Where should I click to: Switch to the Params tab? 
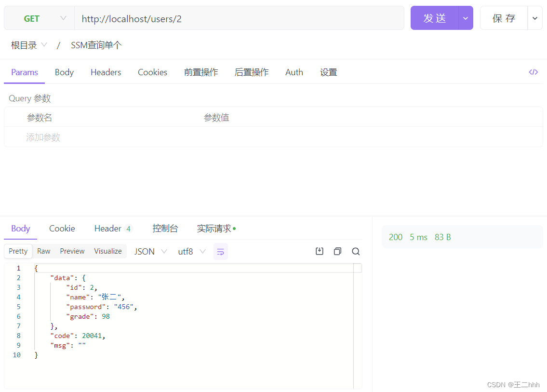(25, 72)
